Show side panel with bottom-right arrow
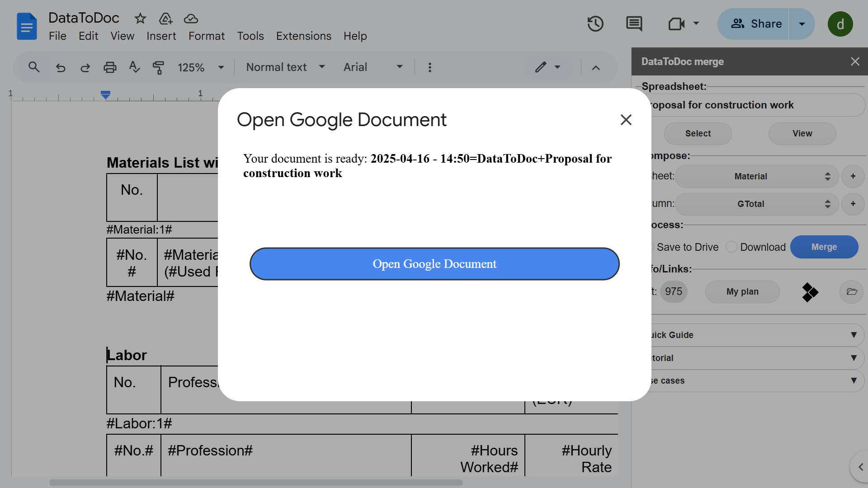 click(x=860, y=467)
